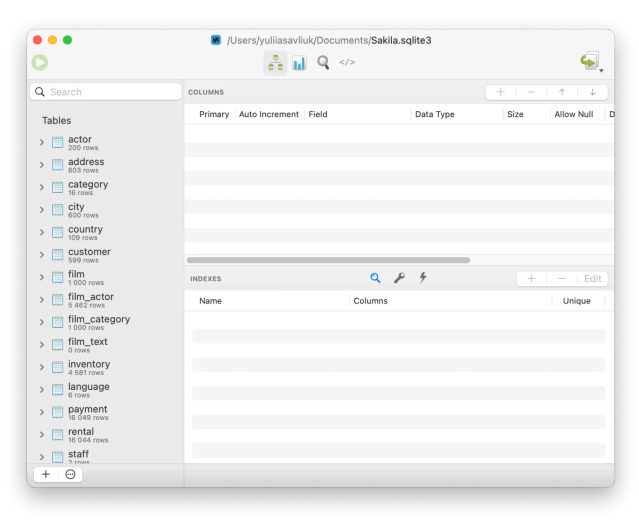Click the Primary column header
This screenshot has height=526, width=639.
214,114
